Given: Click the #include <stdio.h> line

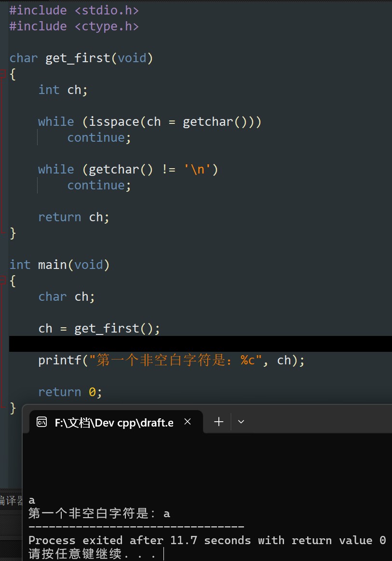Looking at the screenshot, I should point(74,11).
